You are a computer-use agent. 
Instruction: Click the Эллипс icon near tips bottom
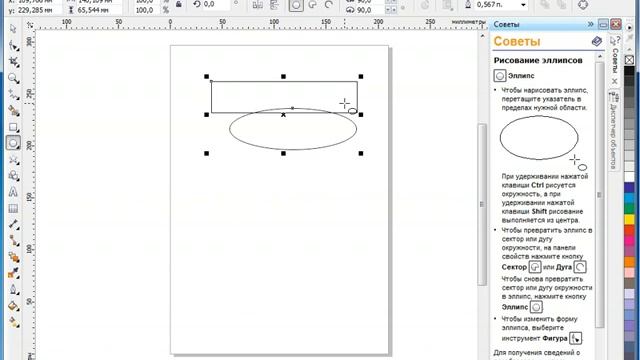536,307
